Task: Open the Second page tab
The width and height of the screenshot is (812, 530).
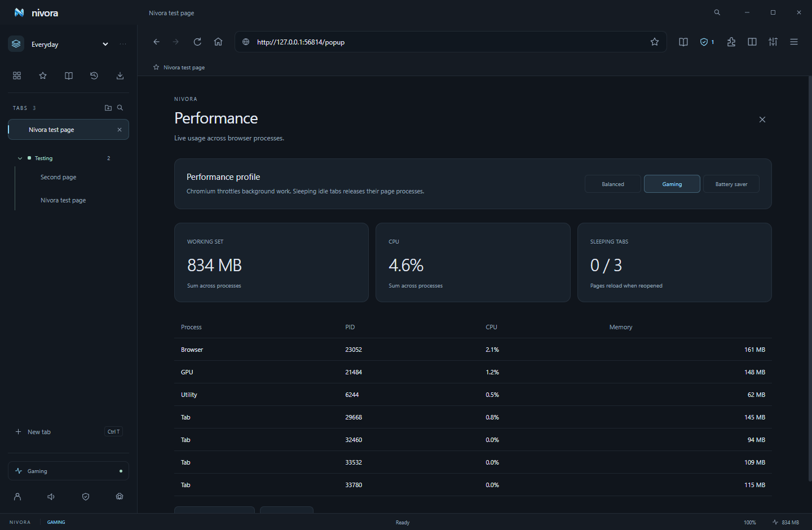Action: click(x=58, y=177)
